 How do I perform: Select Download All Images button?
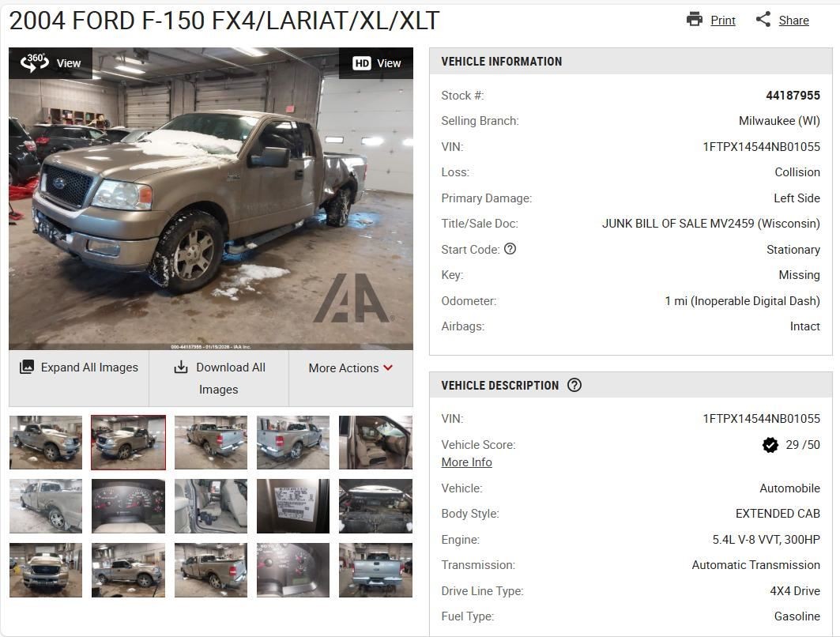pyautogui.click(x=219, y=379)
